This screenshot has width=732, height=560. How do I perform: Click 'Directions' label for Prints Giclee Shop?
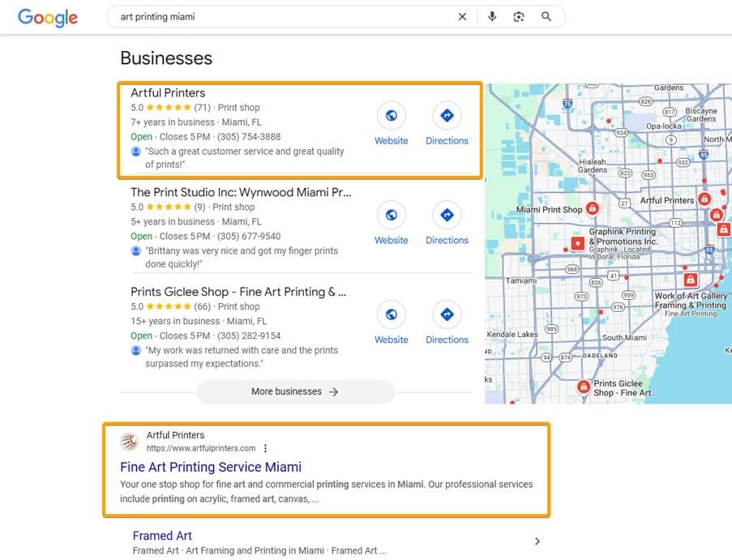[447, 340]
